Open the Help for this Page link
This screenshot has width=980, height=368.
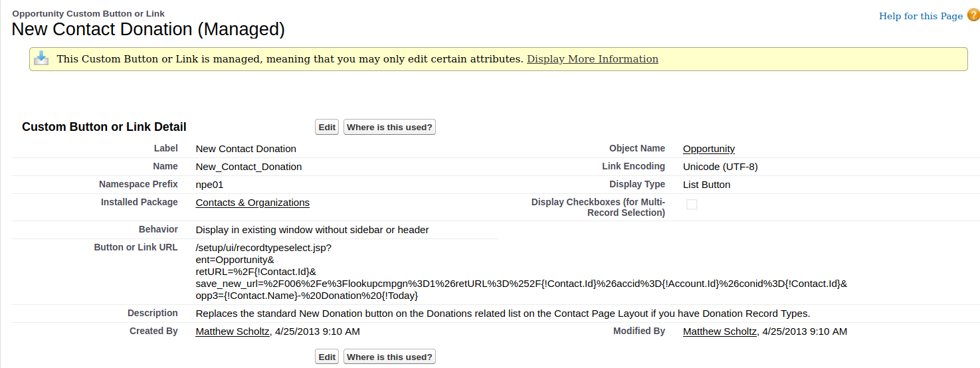click(920, 16)
